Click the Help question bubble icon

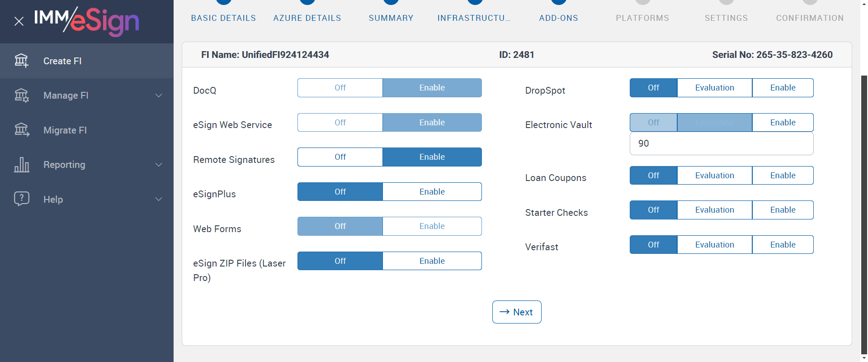click(21, 199)
